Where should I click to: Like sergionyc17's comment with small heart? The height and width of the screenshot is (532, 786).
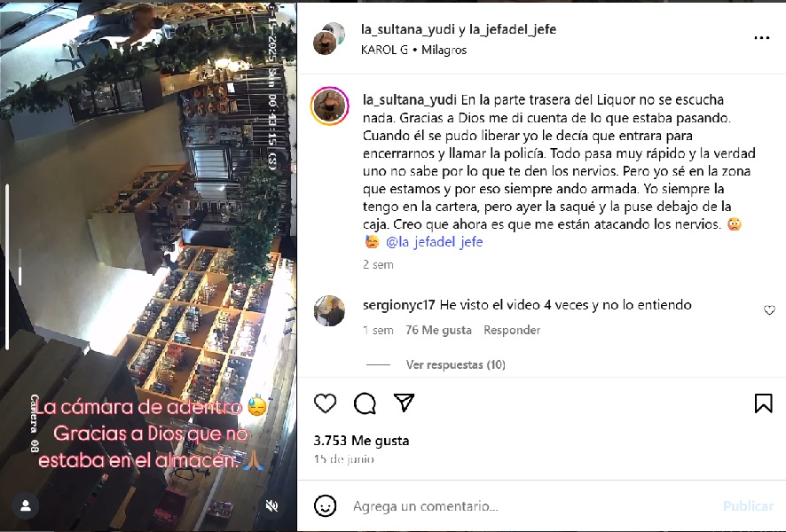[x=769, y=310]
